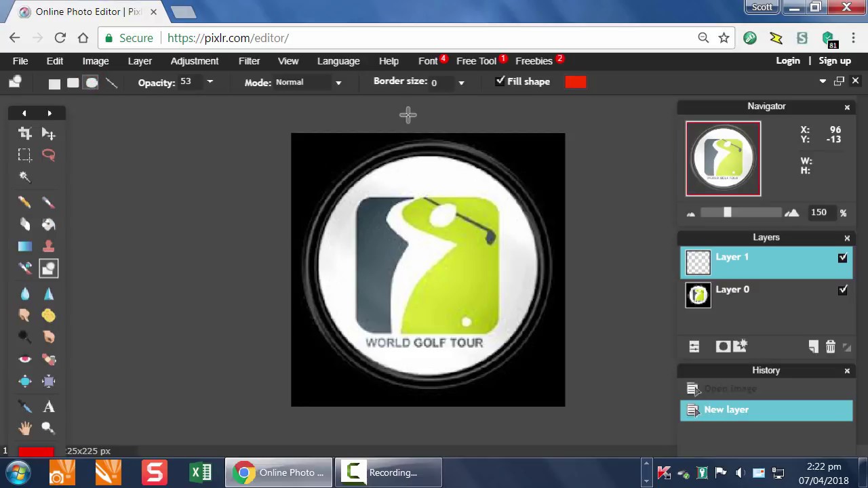Select the Move tool

48,134
